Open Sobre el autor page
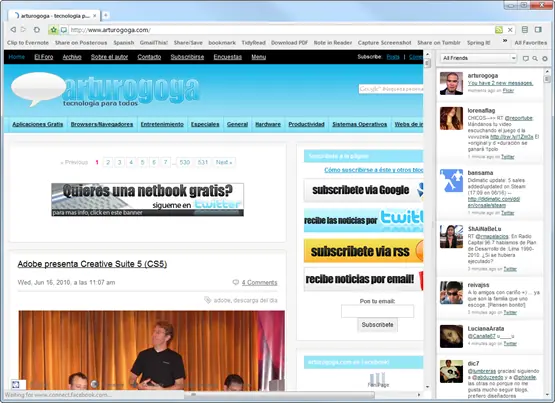 [x=109, y=57]
